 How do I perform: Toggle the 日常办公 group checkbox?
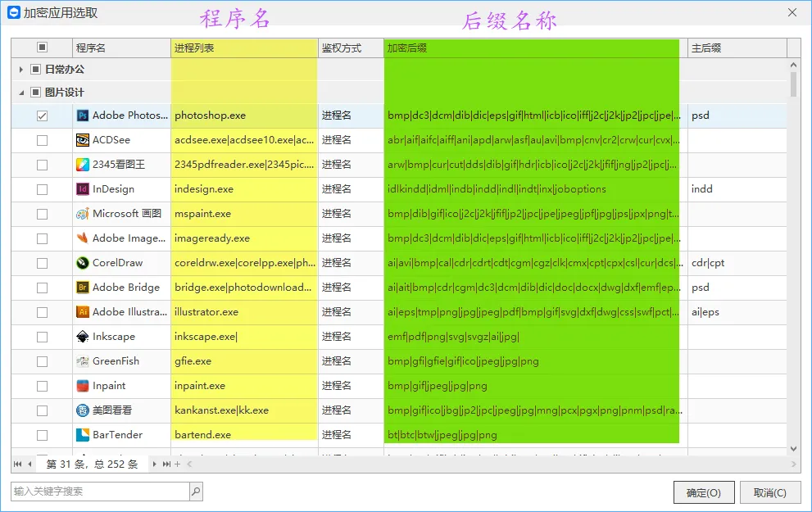click(x=35, y=69)
